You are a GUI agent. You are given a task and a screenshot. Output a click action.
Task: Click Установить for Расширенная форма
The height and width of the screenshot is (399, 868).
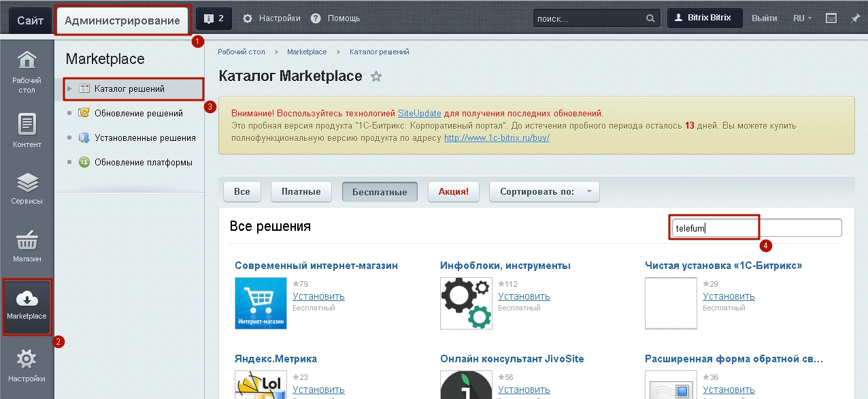[x=729, y=389]
